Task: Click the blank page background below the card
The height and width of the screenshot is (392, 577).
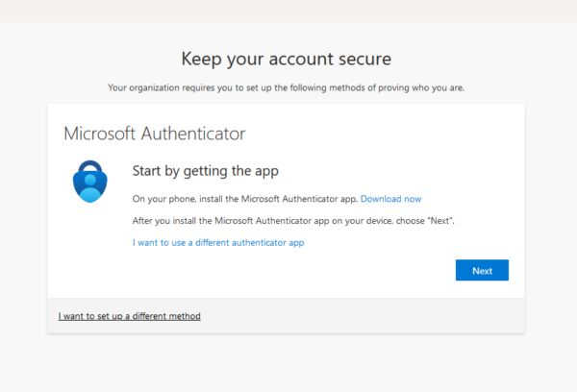Action: click(x=288, y=363)
